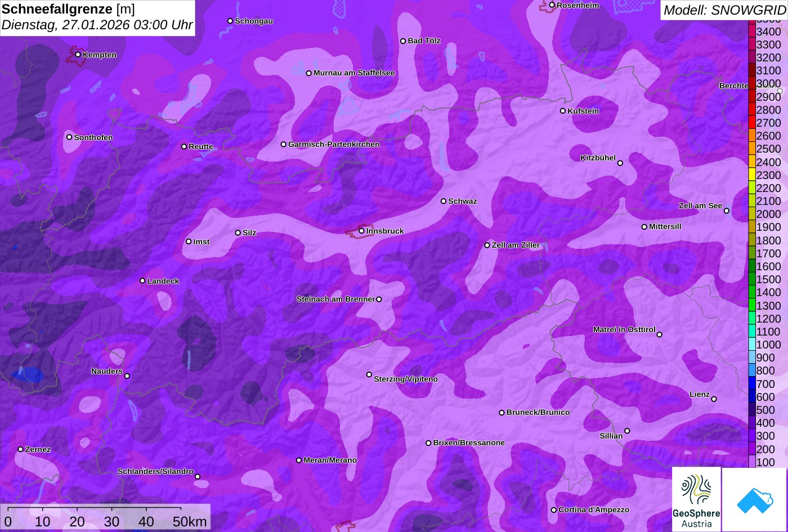Click the 'Bad Tölz' label

[x=424, y=41]
